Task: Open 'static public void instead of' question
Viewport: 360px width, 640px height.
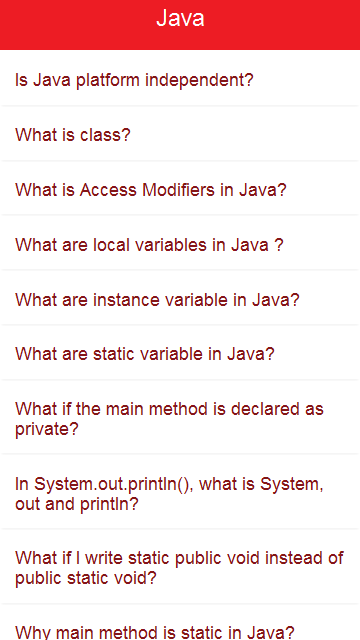Action: tap(180, 567)
